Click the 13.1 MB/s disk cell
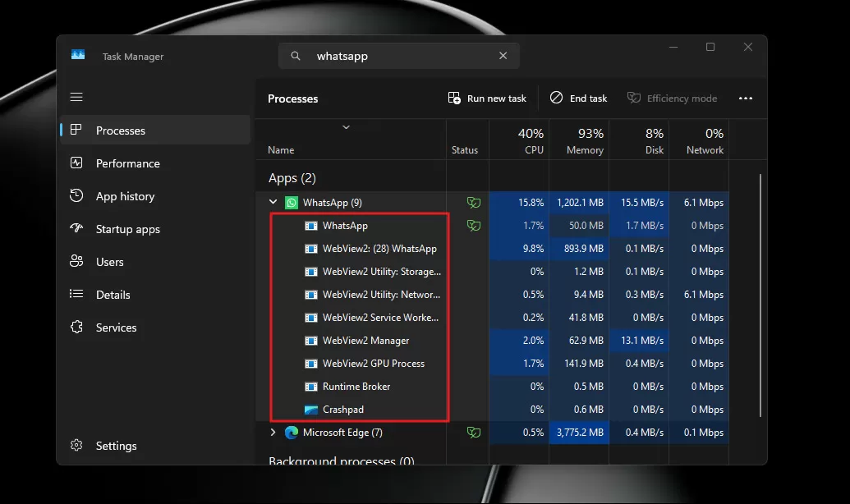The width and height of the screenshot is (850, 504). click(x=639, y=341)
